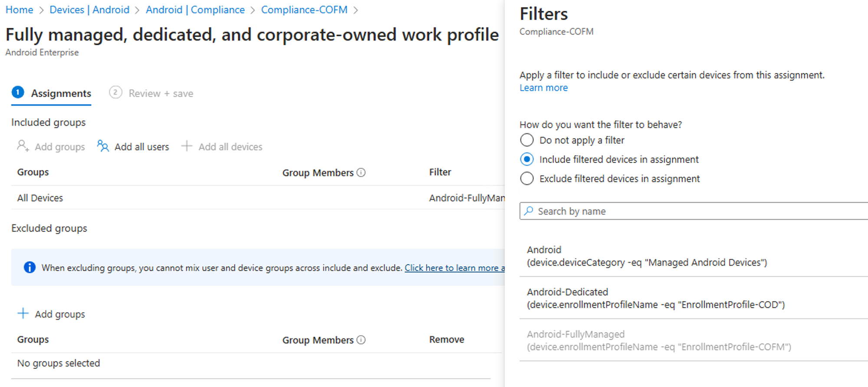Open the Compliance-COFM breadcrumb
Image resolution: width=868 pixels, height=387 pixels.
point(304,10)
